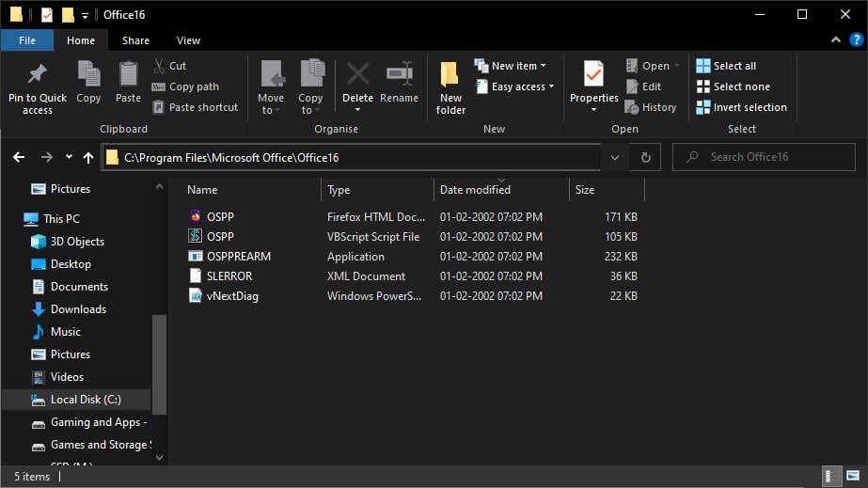Click Select none in the ribbon
This screenshot has width=868, height=488.
tap(733, 87)
